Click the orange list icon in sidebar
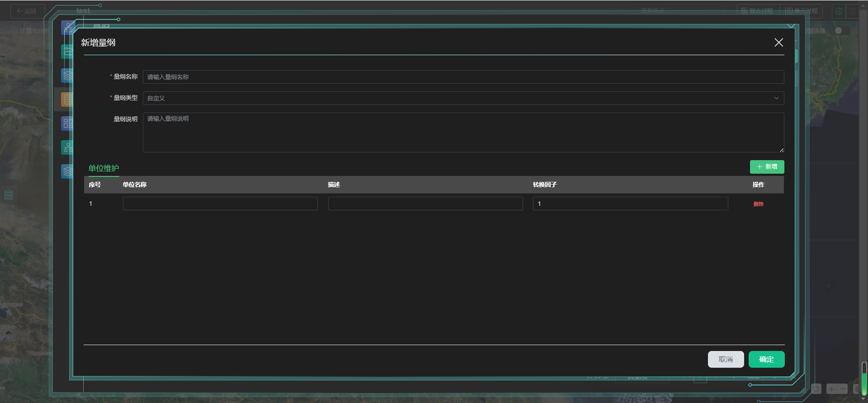The width and height of the screenshot is (868, 403). click(x=67, y=100)
